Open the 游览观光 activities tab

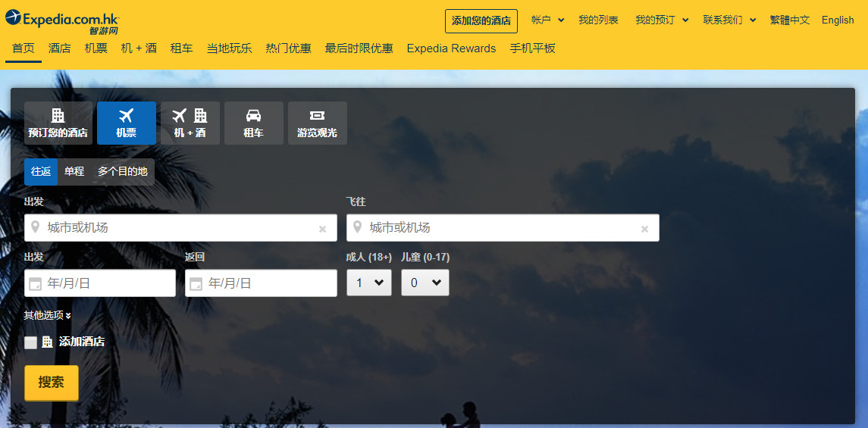317,123
